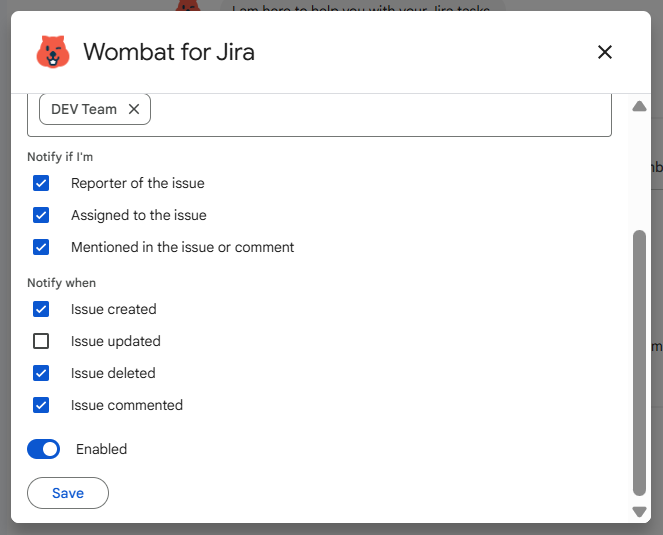Click the scrollbar down arrow
The image size is (663, 535).
(640, 511)
